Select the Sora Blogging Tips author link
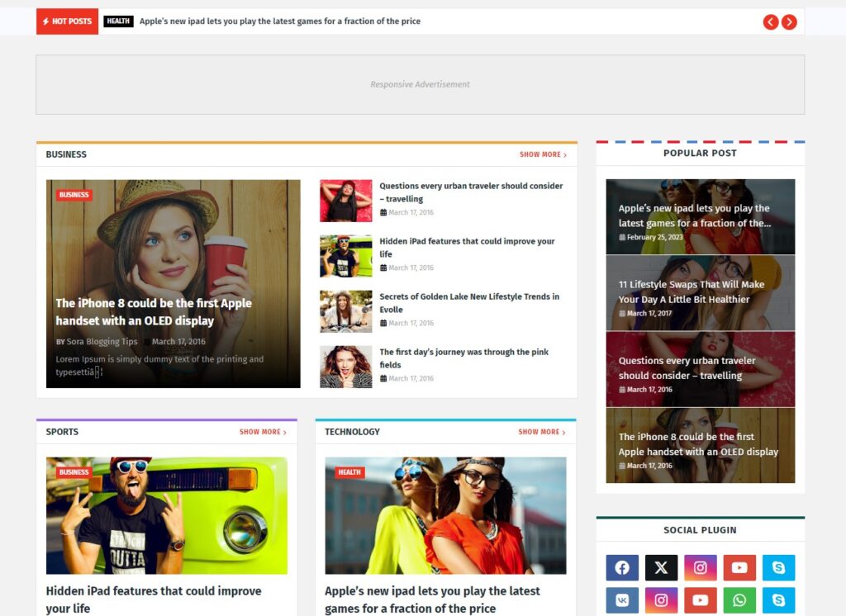The width and height of the screenshot is (846, 616). click(102, 342)
